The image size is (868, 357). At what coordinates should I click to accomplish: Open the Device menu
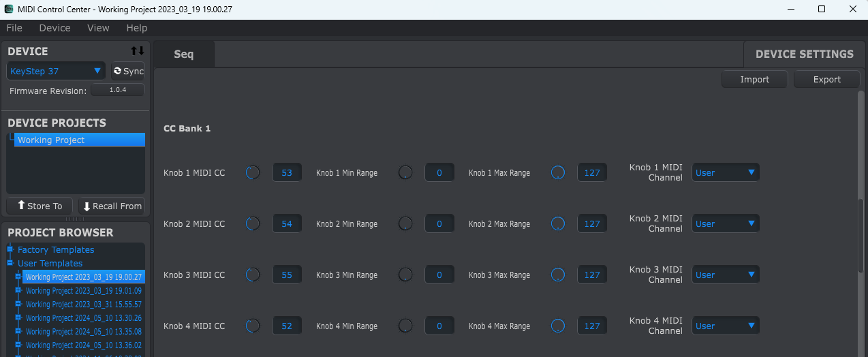pyautogui.click(x=55, y=28)
